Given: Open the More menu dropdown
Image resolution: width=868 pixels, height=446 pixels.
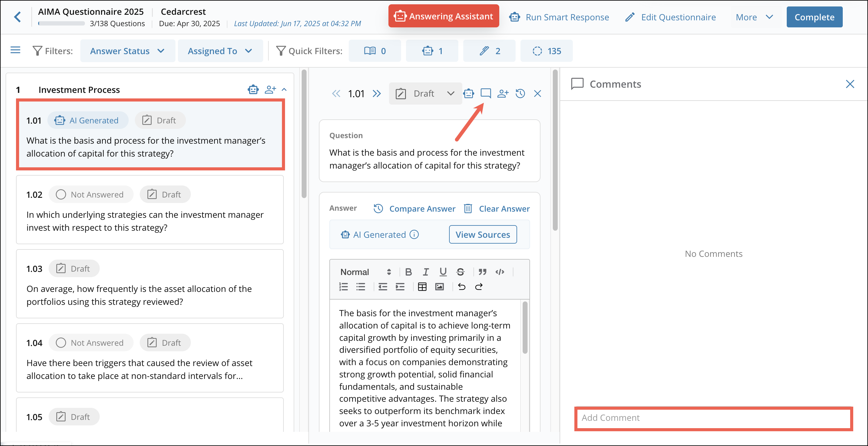Looking at the screenshot, I should click(754, 17).
